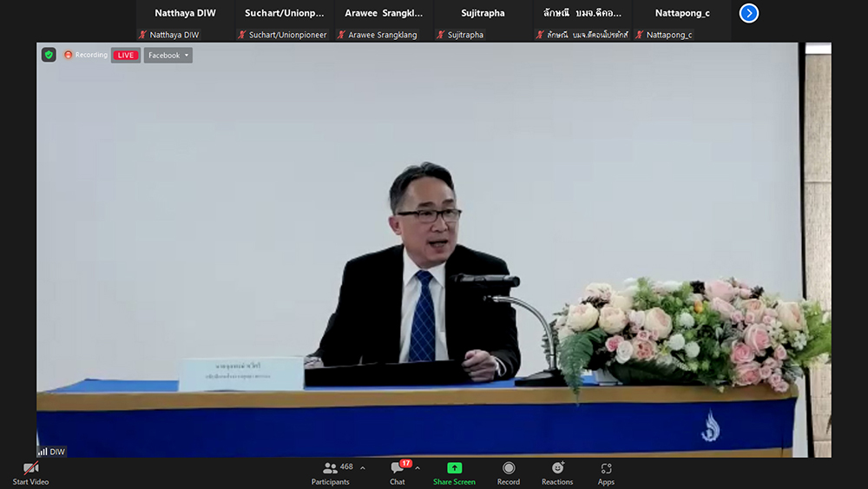
Task: Open the Participants panel
Action: point(331,472)
